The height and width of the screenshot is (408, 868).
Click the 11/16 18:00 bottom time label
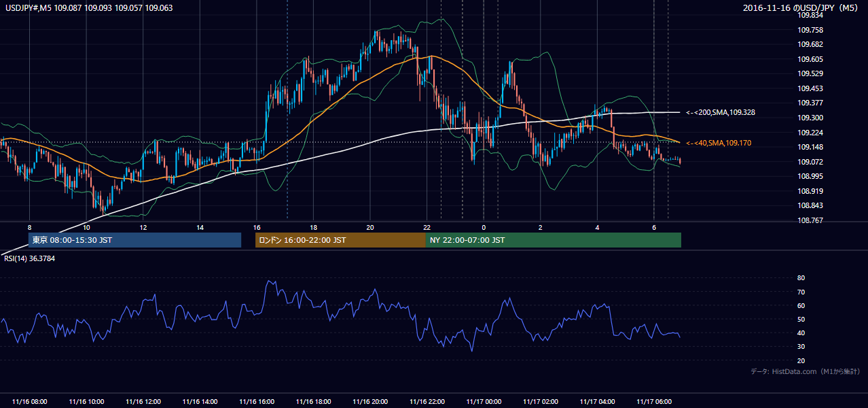[313, 402]
